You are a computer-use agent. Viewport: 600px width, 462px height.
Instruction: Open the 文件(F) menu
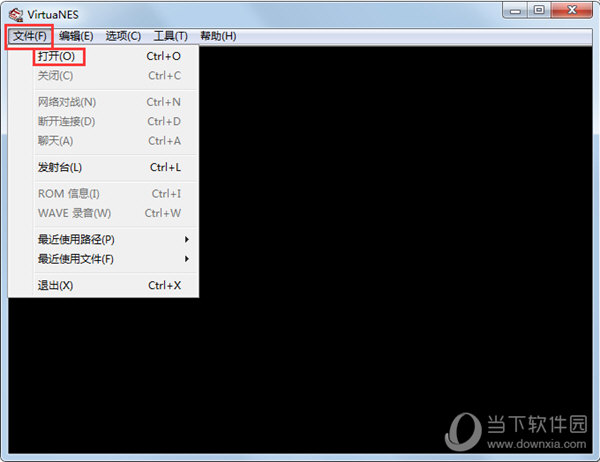(29, 36)
